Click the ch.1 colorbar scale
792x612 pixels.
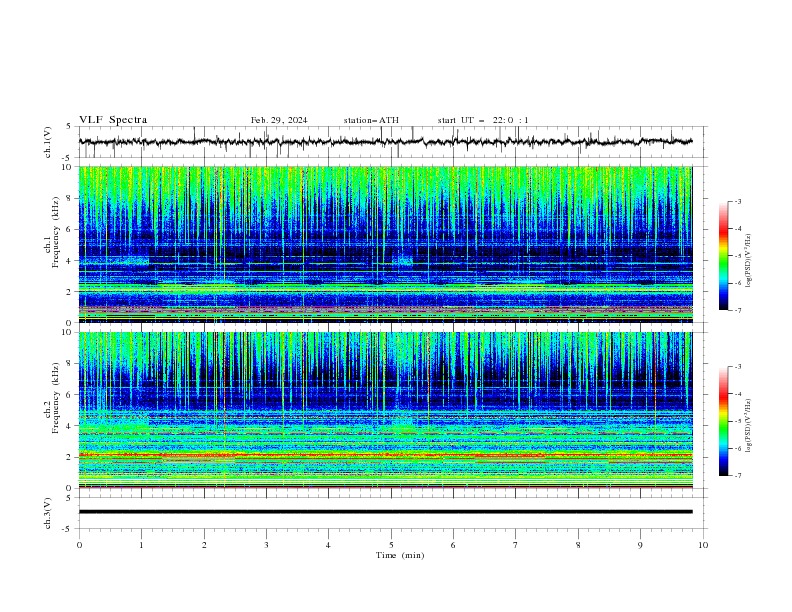[723, 255]
